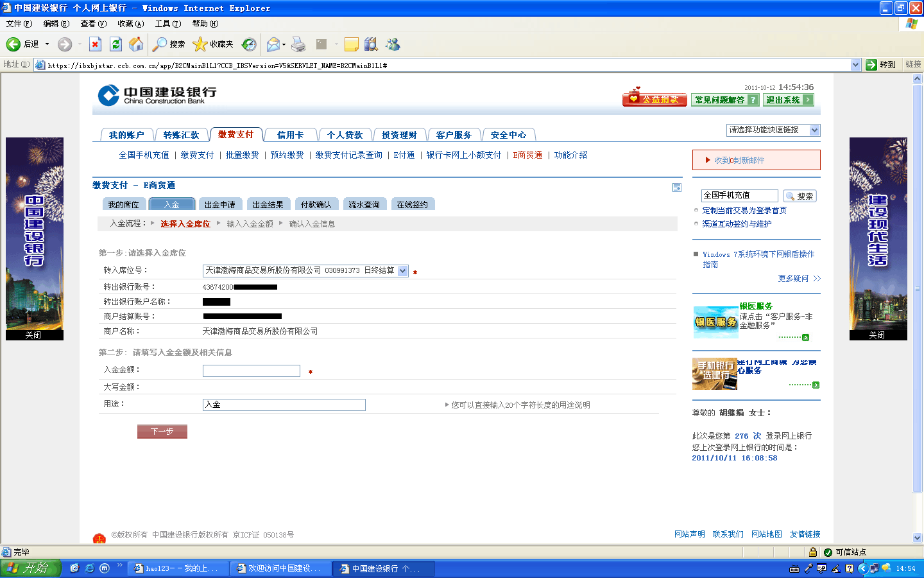Open the 查看 menu

(93, 24)
